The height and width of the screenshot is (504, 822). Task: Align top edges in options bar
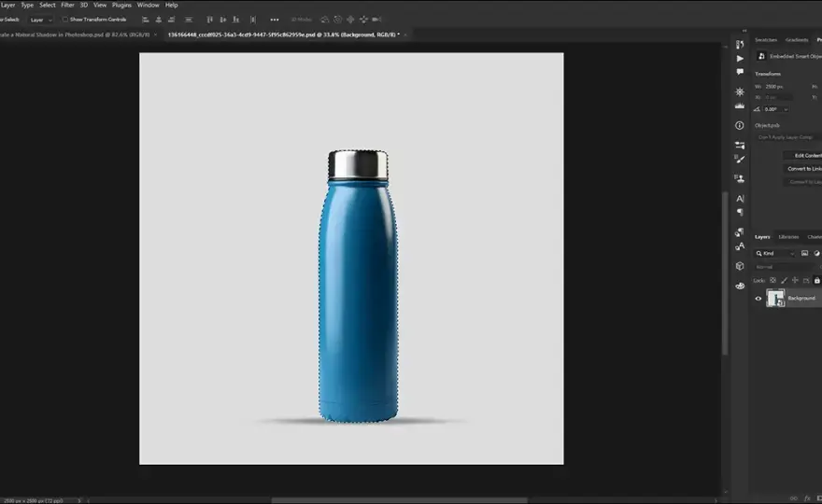(209, 20)
